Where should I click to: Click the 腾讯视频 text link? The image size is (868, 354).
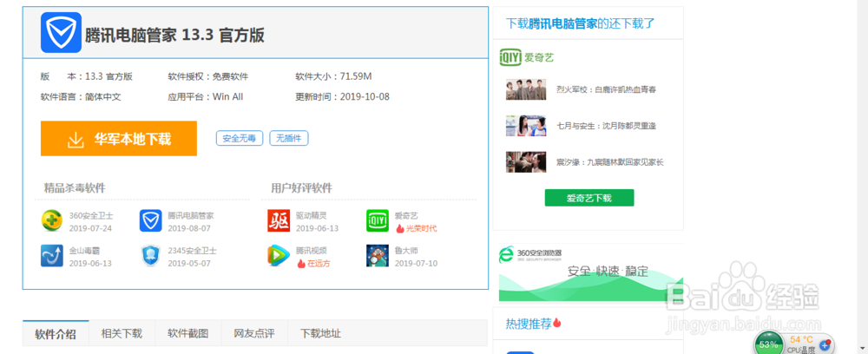pyautogui.click(x=311, y=251)
